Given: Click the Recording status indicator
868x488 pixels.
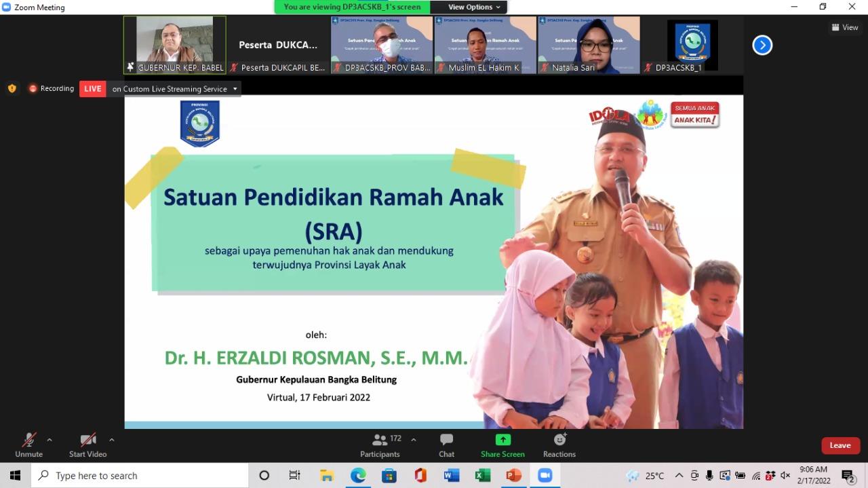Looking at the screenshot, I should (51, 88).
